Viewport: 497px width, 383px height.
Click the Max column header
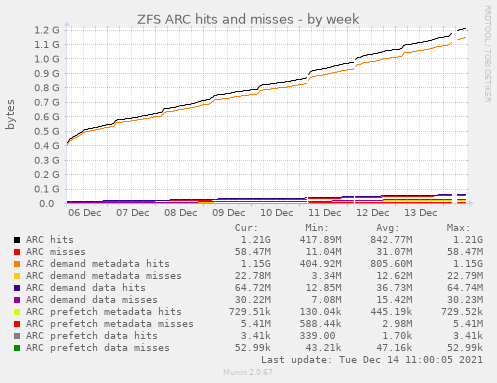[x=458, y=228]
